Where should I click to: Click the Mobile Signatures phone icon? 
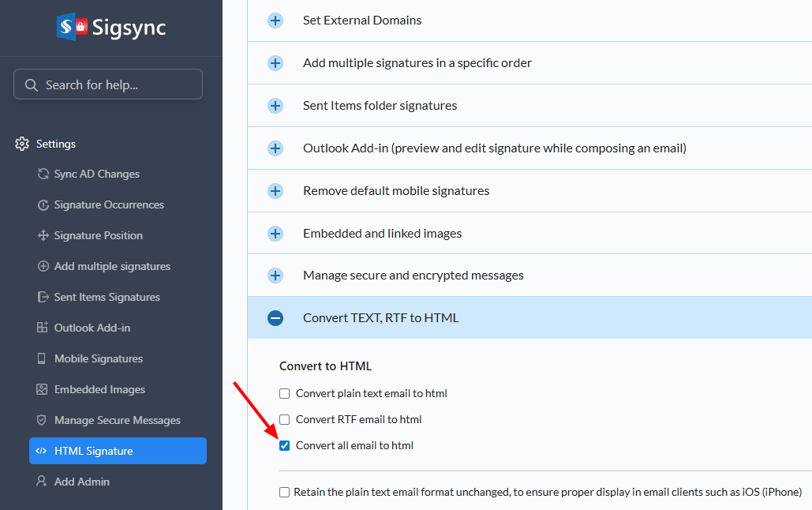tap(42, 358)
